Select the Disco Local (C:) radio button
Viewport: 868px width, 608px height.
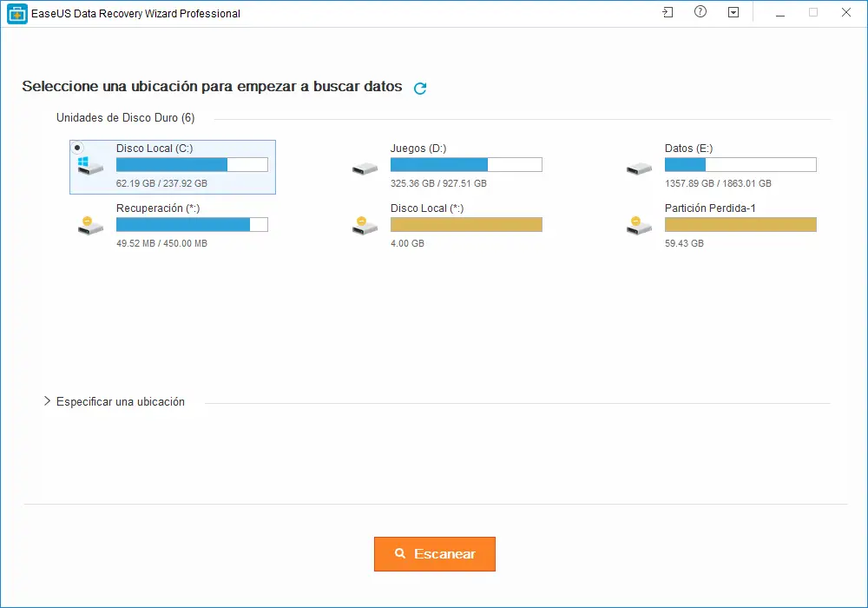[x=77, y=148]
